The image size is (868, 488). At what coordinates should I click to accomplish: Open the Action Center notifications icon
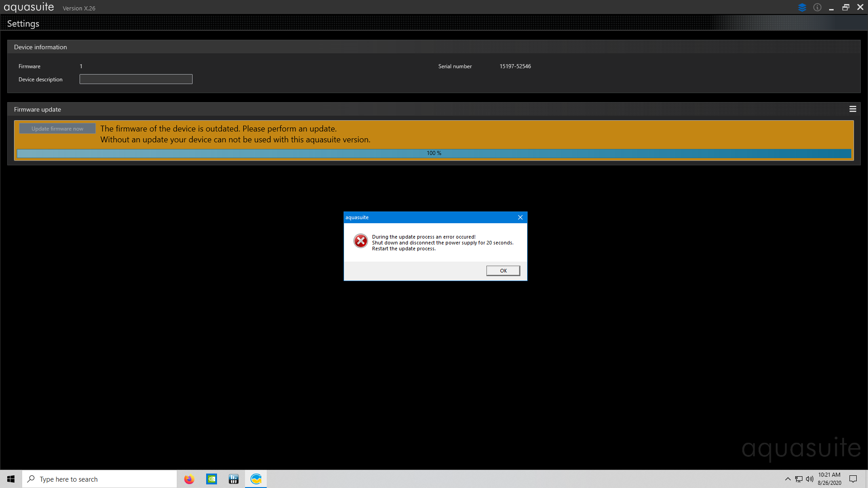(x=853, y=479)
